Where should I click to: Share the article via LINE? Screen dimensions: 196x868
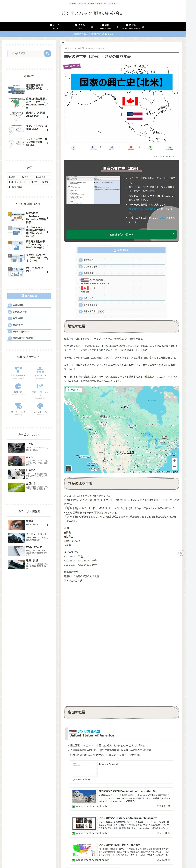tap(151, 148)
